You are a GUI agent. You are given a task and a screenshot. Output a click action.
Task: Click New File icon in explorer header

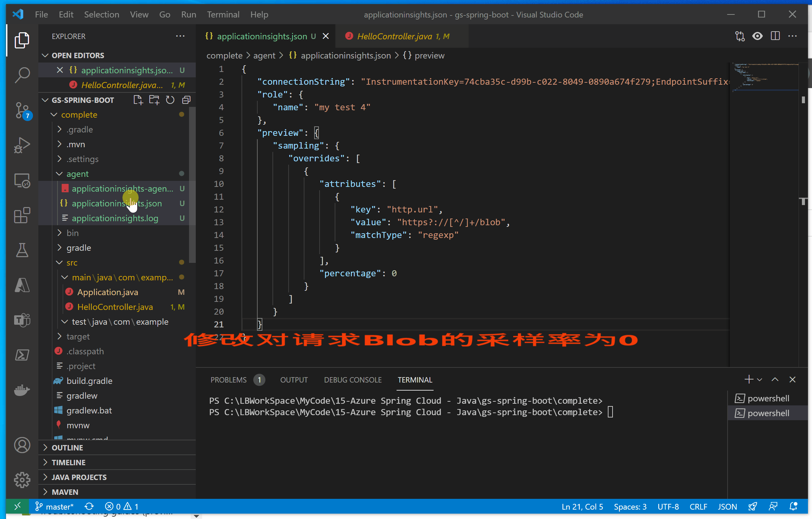point(138,100)
